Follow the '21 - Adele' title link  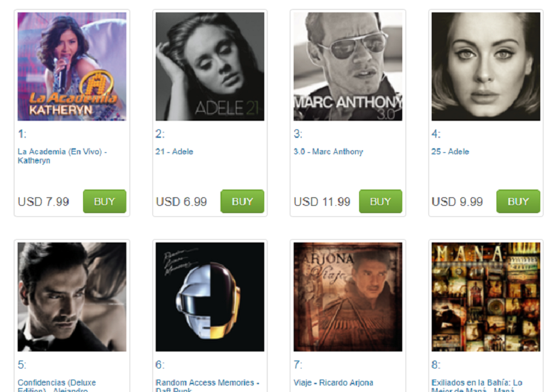pyautogui.click(x=174, y=152)
